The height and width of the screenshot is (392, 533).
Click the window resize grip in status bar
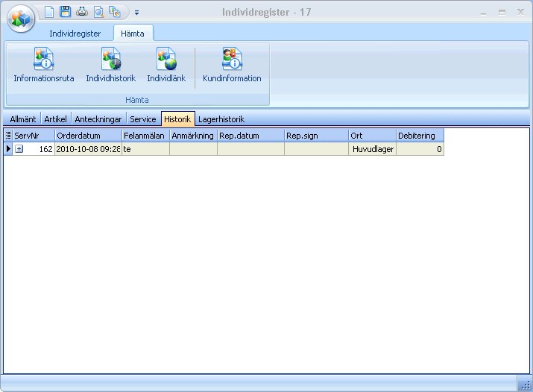click(524, 384)
